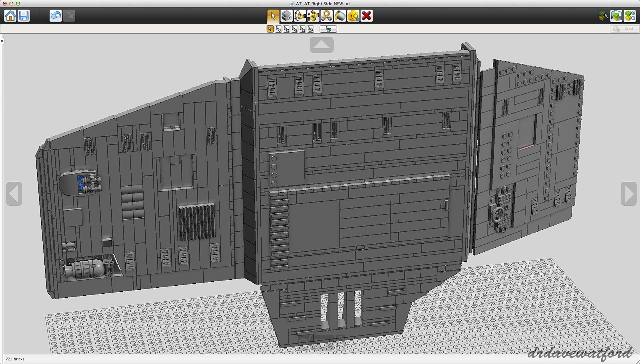Viewport: 640px width, 364px height.
Task: Activate the red Delete tool
Action: [x=366, y=16]
